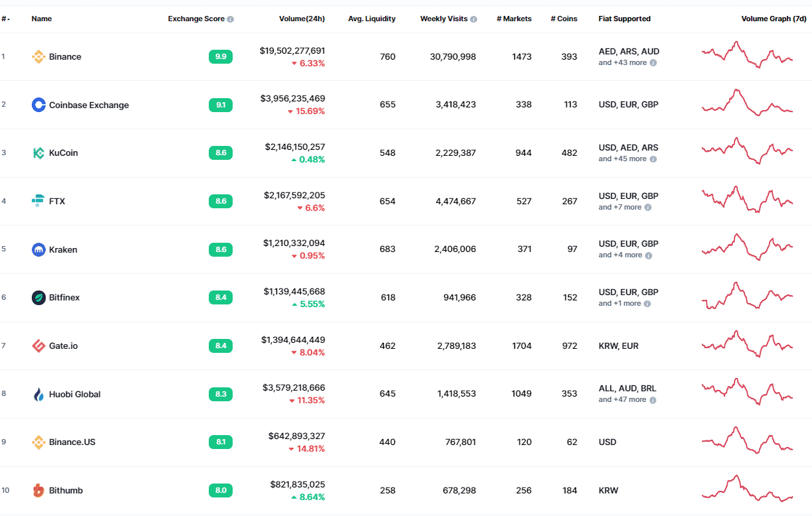
Task: Click the Coinbase Exchange logo icon
Action: pyautogui.click(x=38, y=105)
